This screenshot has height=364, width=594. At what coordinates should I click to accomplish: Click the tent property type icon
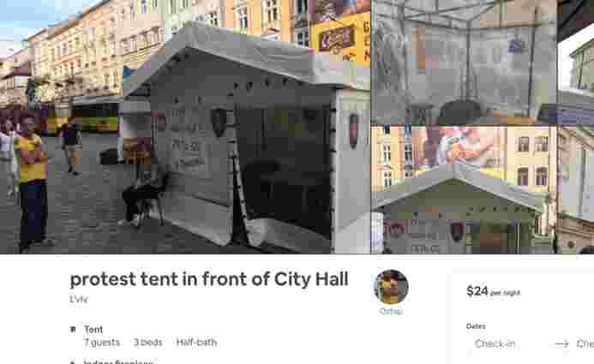(x=73, y=330)
